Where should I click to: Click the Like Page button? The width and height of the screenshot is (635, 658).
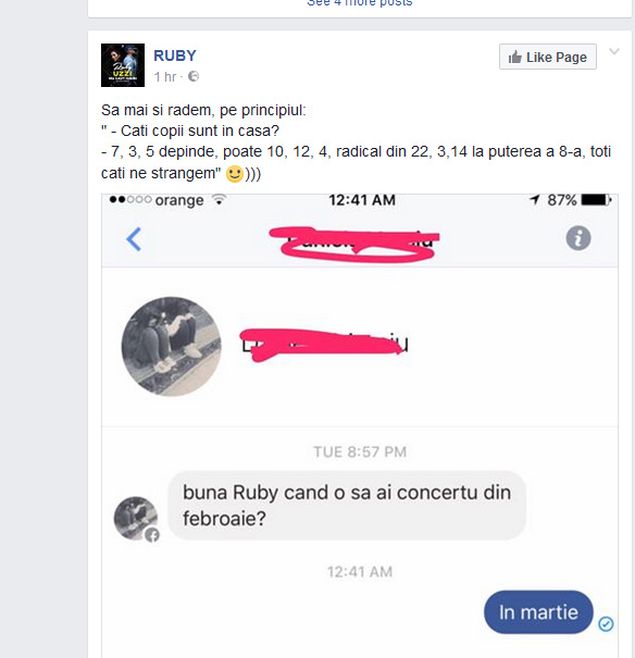tap(547, 57)
